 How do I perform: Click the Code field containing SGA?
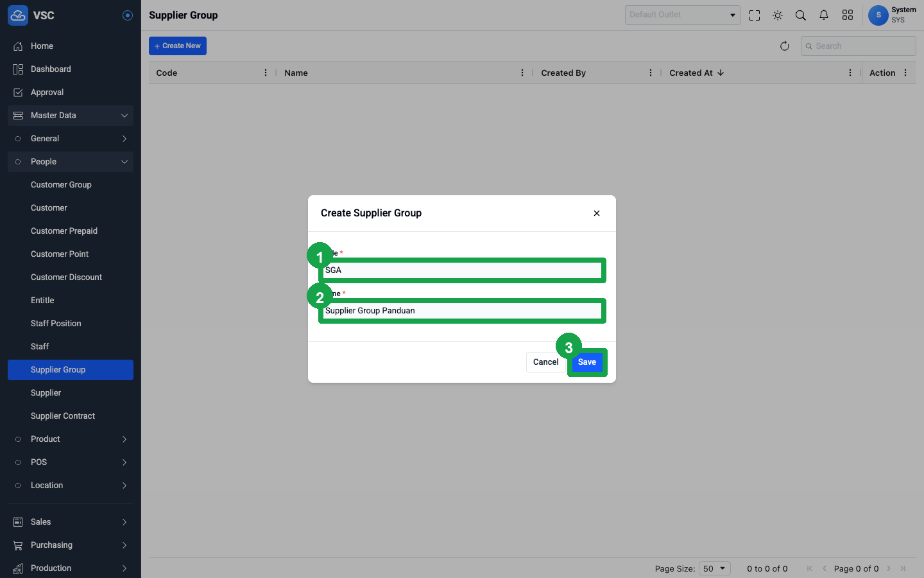click(462, 270)
